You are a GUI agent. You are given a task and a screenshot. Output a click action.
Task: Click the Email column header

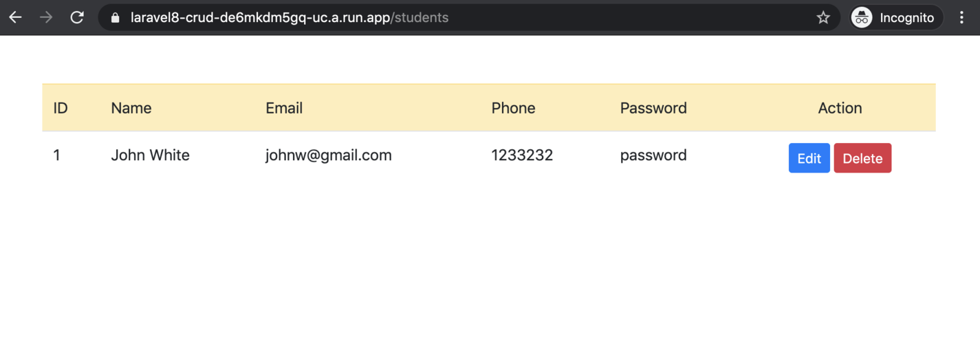tap(284, 108)
